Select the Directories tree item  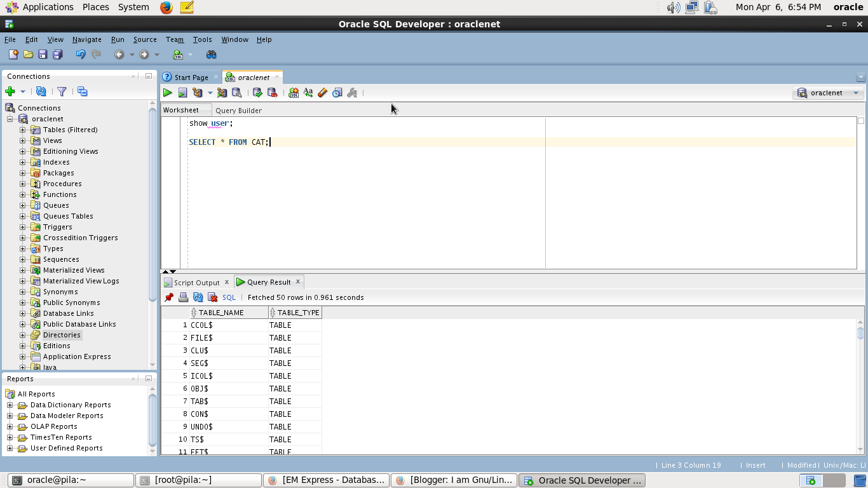pos(62,335)
